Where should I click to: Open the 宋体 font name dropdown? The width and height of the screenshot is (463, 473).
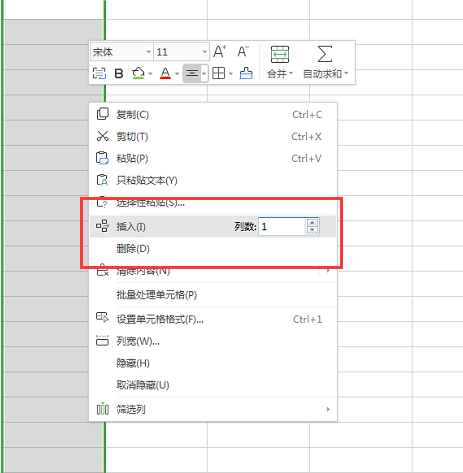pos(149,52)
